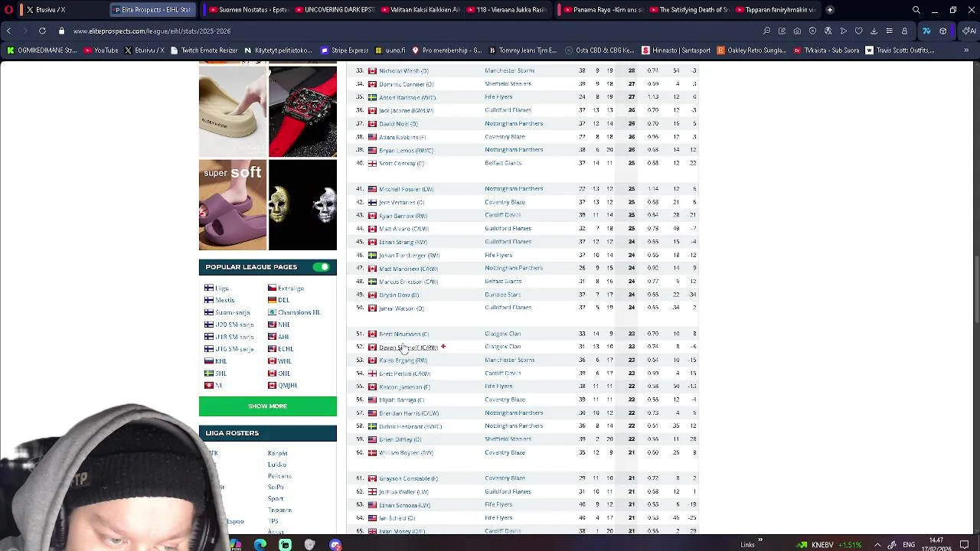Viewport: 980px width, 551px height.
Task: Click the site lock icon in address bar
Action: tap(63, 31)
